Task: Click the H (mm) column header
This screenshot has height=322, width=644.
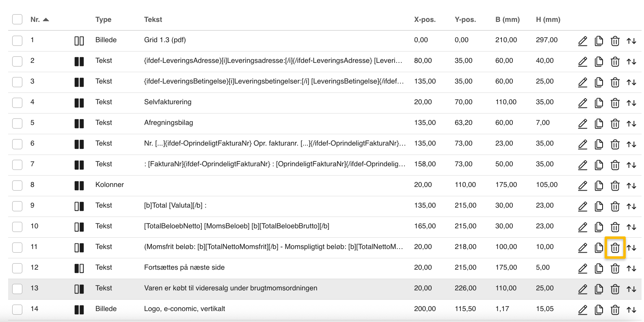Action: tap(548, 19)
